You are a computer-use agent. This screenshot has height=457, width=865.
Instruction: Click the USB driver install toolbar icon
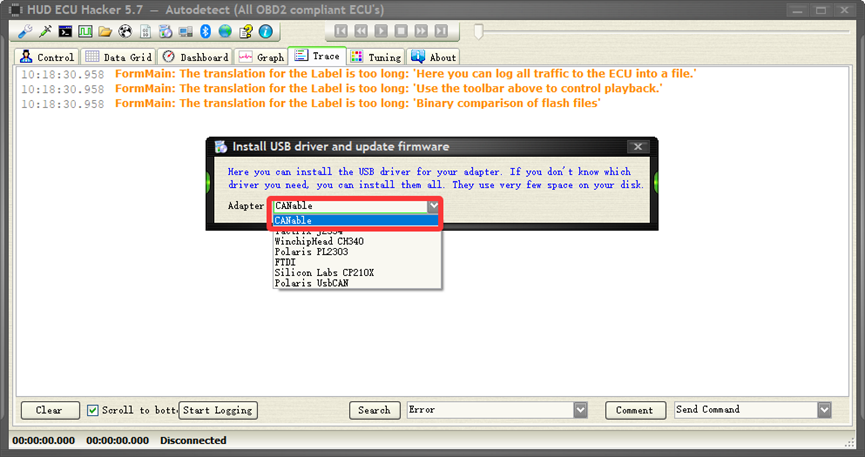coord(165,31)
